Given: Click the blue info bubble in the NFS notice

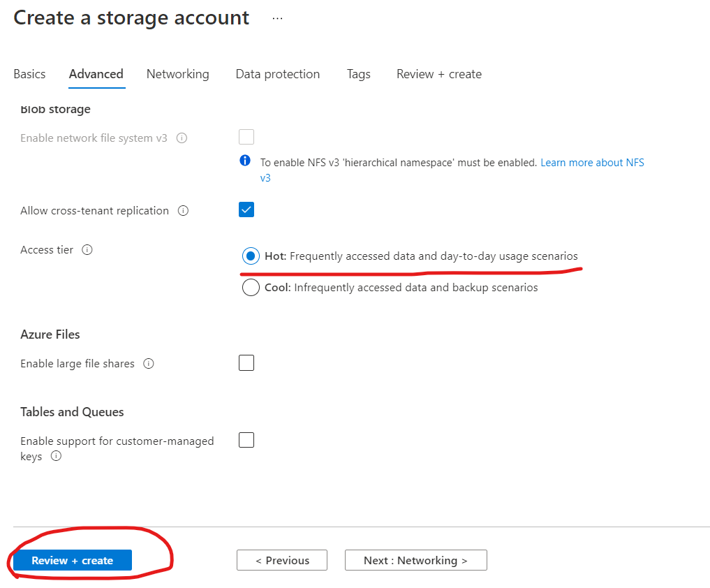Looking at the screenshot, I should click(x=245, y=161).
